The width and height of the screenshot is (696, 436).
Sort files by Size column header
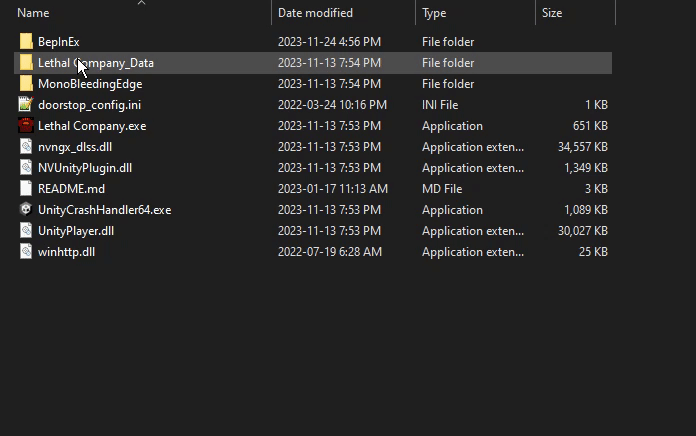552,13
